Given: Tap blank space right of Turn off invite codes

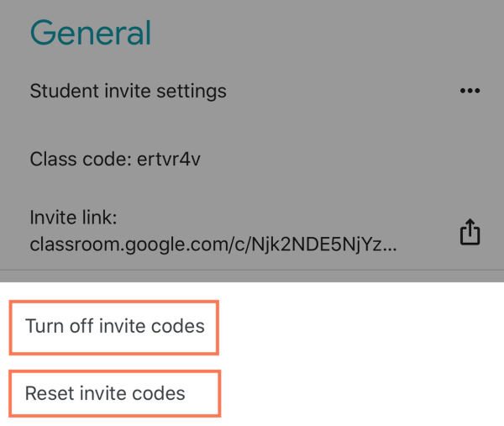Looking at the screenshot, I should click(x=361, y=326).
